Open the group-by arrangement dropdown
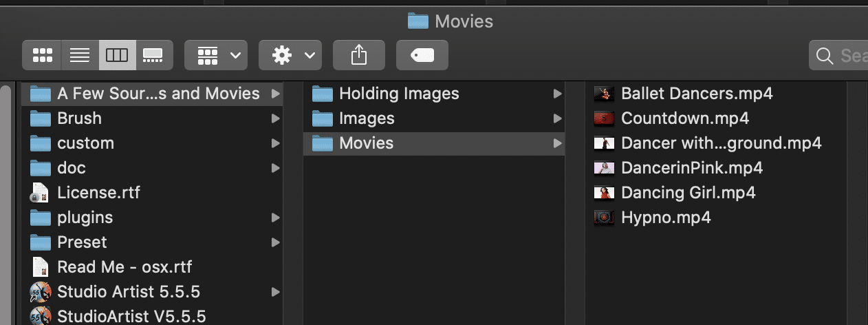 [216, 56]
